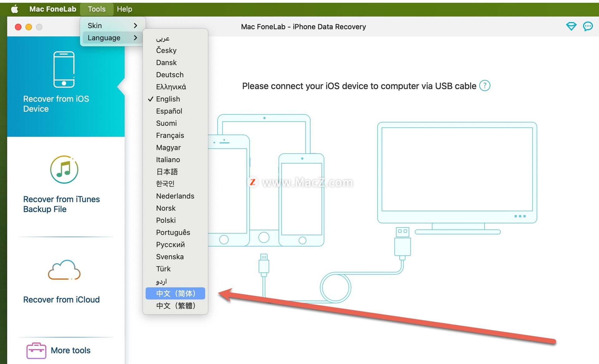Click the Skin submenu chevron
The height and width of the screenshot is (364, 599).
pyautogui.click(x=135, y=26)
